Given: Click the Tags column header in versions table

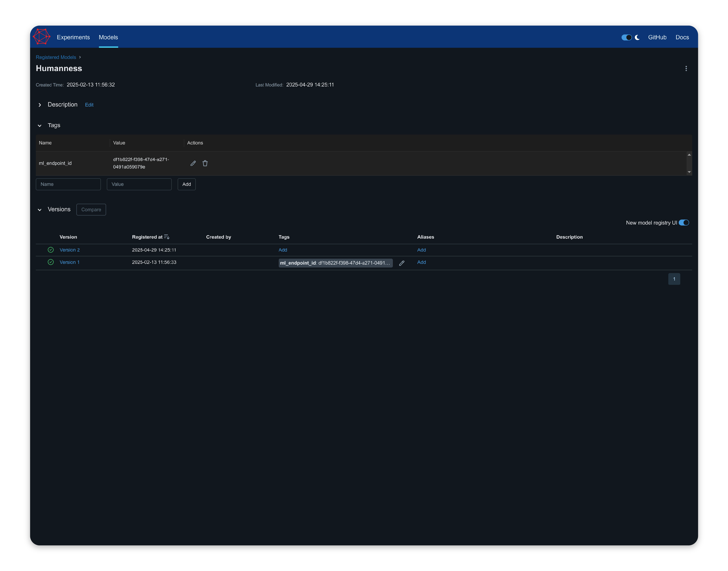Looking at the screenshot, I should point(284,237).
